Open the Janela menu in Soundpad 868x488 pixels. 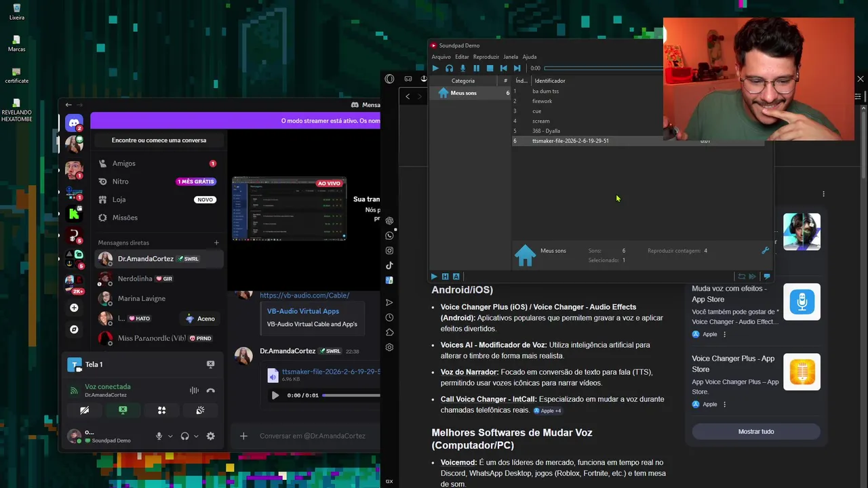coord(511,57)
